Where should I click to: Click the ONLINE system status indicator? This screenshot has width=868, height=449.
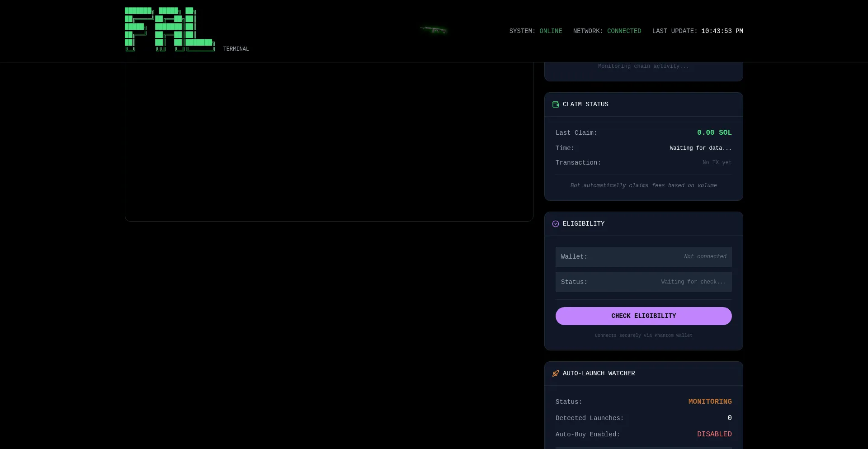coord(551,31)
